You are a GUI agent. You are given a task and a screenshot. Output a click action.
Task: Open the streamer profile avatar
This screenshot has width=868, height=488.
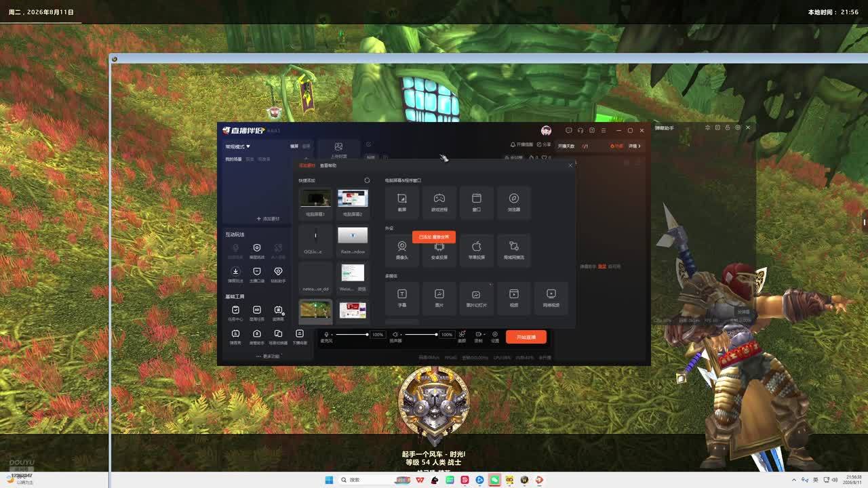tap(546, 130)
